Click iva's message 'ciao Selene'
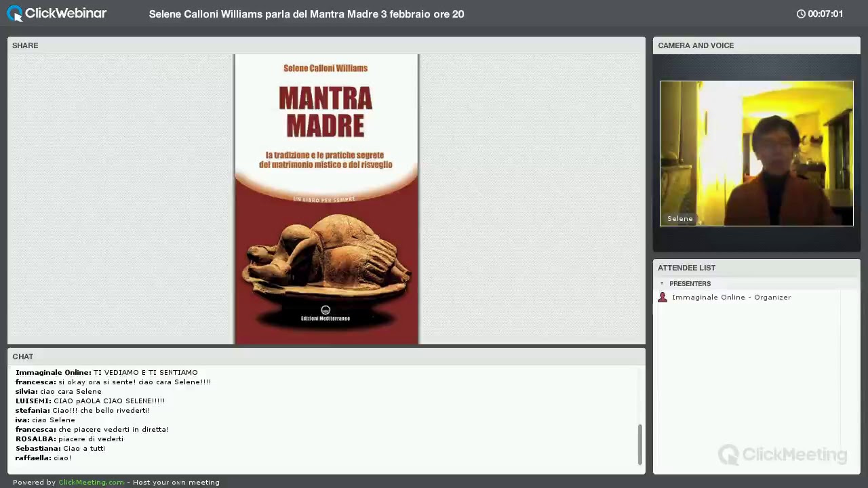The height and width of the screenshot is (488, 868). tap(45, 420)
